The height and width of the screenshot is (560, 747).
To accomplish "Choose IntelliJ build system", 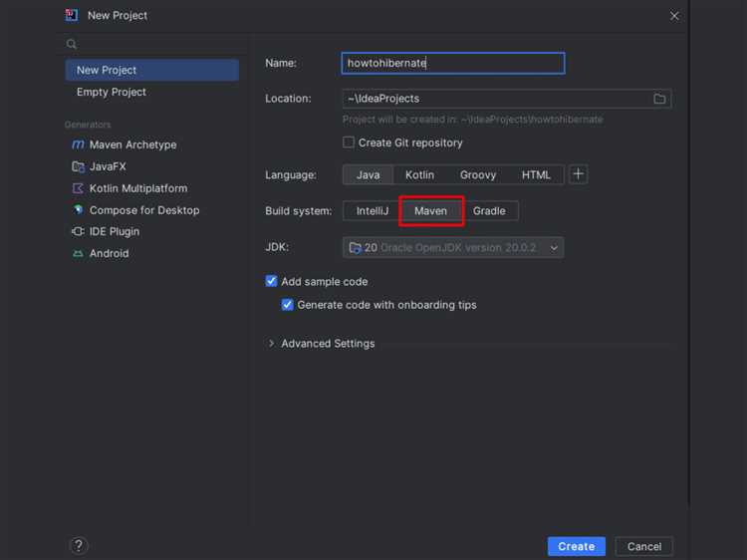I will pyautogui.click(x=373, y=210).
